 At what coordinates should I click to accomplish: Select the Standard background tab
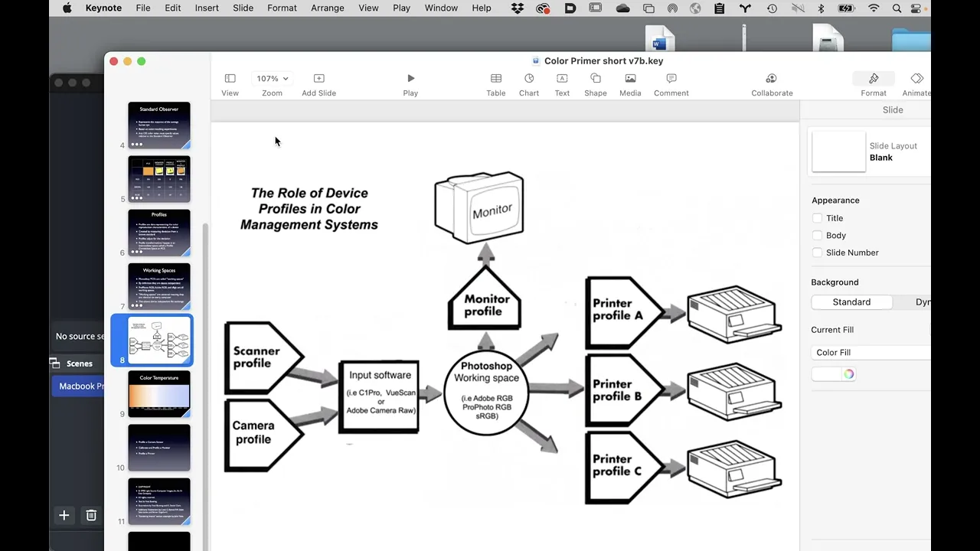[851, 302]
